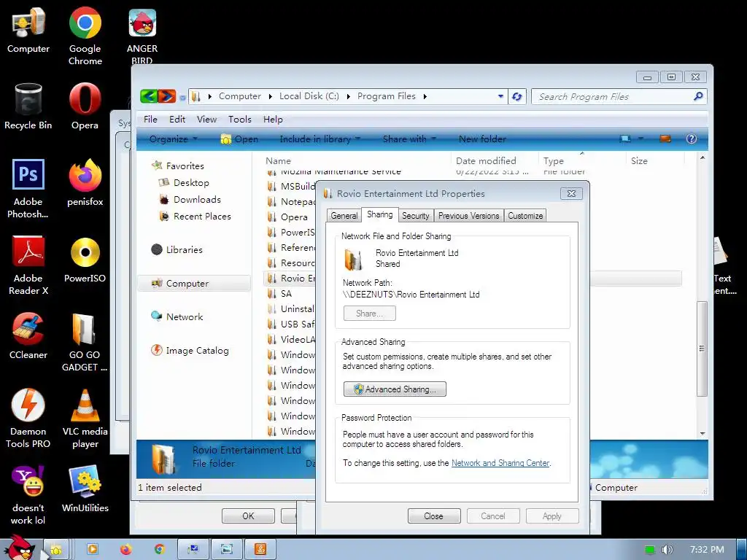Open the Adobe Reader X desktop shortcut
The height and width of the screenshot is (560, 747).
click(x=28, y=265)
